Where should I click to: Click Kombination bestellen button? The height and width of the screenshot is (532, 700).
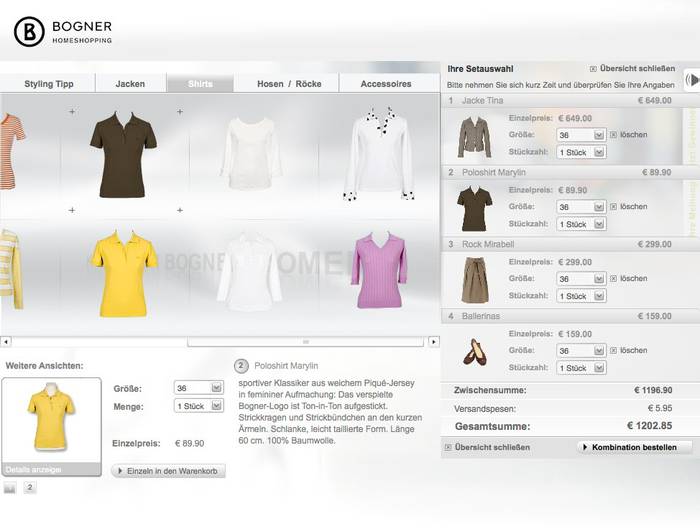pyautogui.click(x=634, y=447)
